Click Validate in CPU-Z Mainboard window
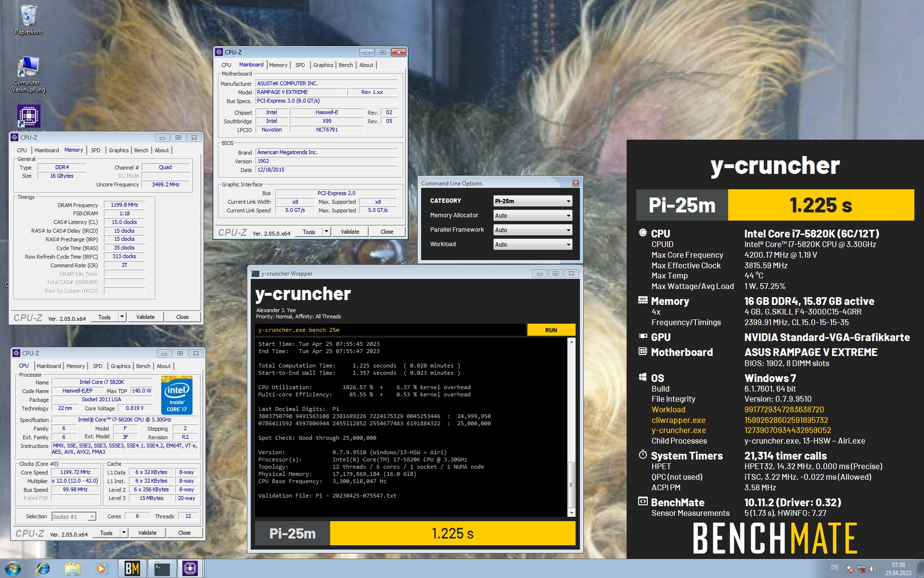Viewport: 924px width, 578px height. (350, 232)
